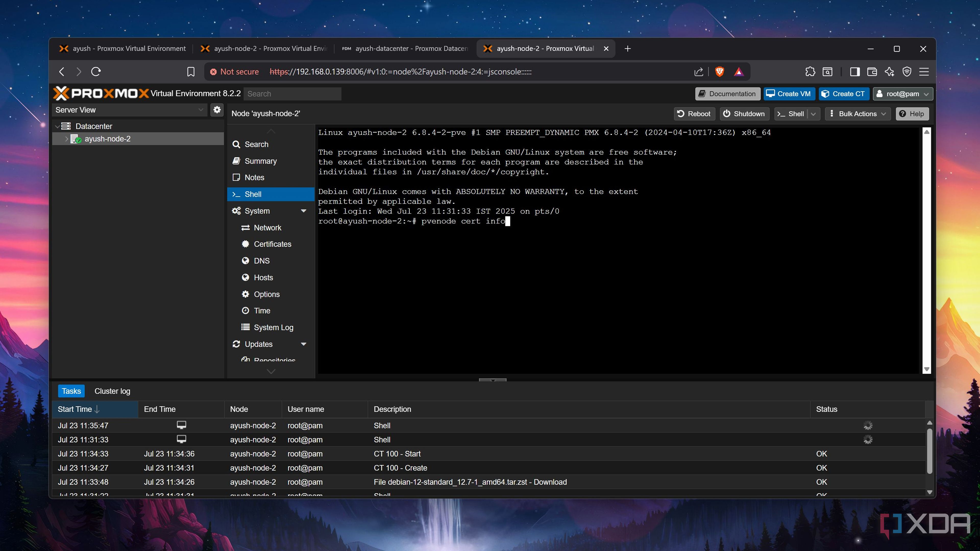
Task: Click the Reboot button
Action: [694, 114]
